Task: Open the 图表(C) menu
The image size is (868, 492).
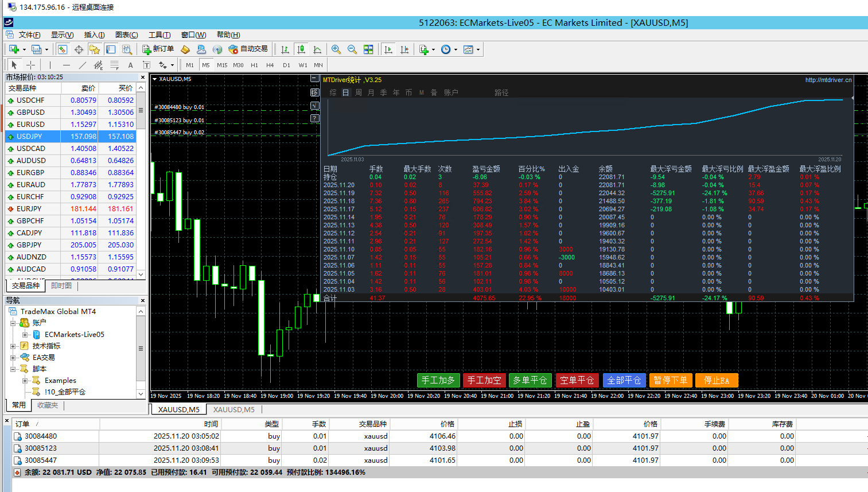Action: (x=126, y=35)
